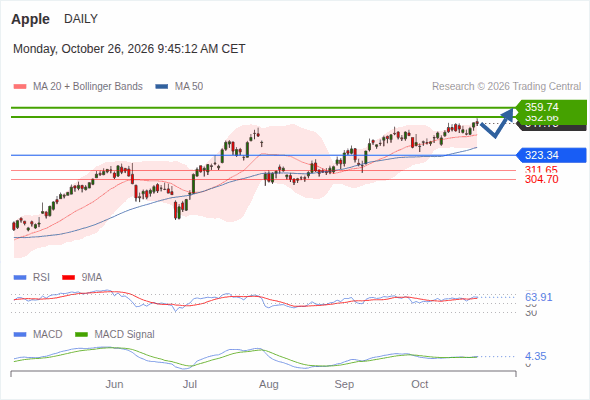
Task: Click the MACD legend color swatch
Action: [20, 335]
